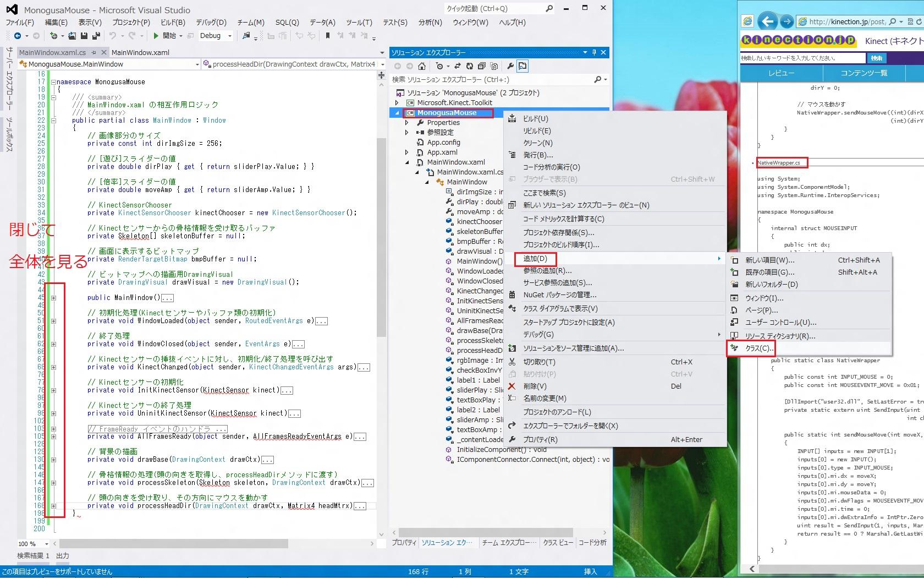Toggle auto-hide pin on Solution Explorer panel
The width and height of the screenshot is (924, 578).
coord(594,52)
